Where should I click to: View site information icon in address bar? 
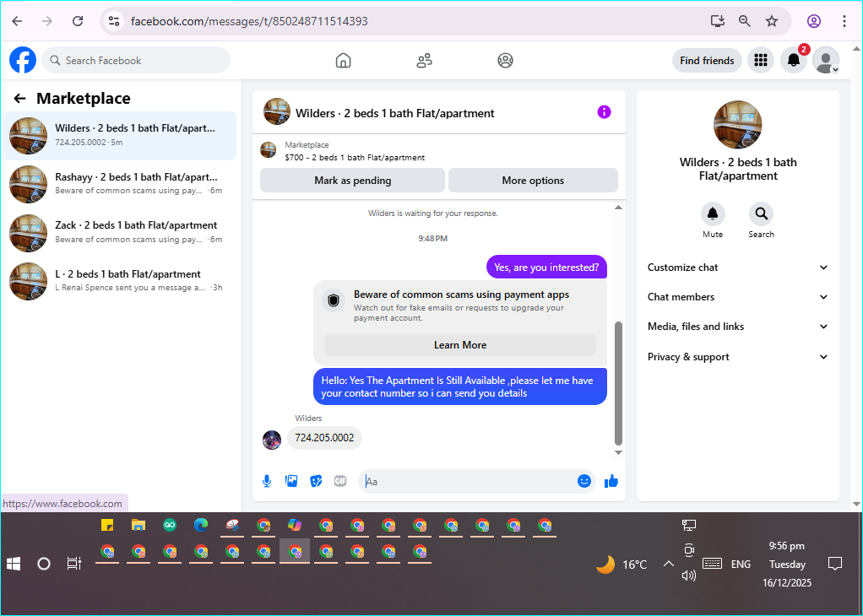[x=114, y=21]
